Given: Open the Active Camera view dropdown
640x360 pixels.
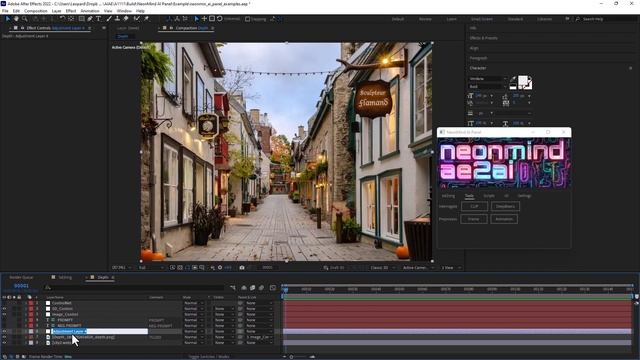Looking at the screenshot, I should coord(418,268).
